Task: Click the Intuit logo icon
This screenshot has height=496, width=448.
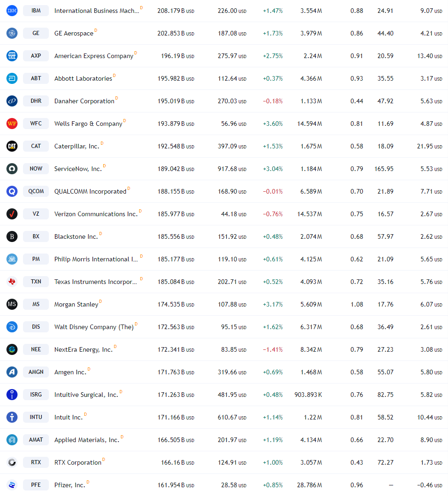Action: (12, 417)
